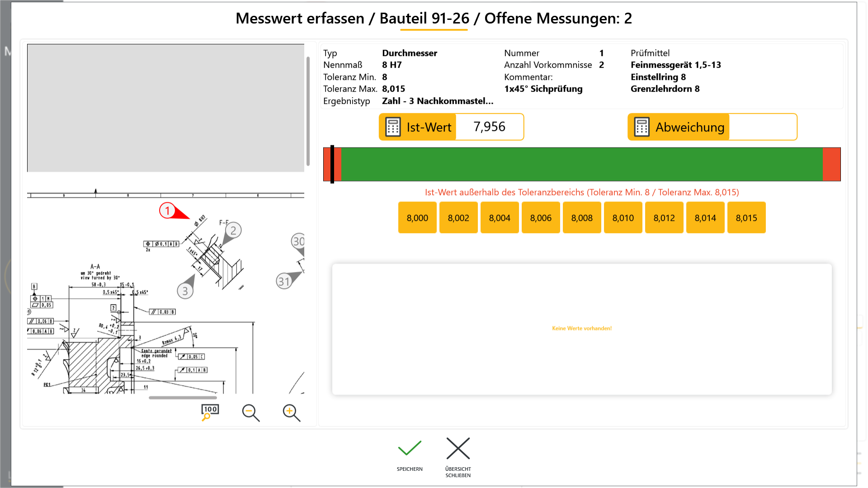Select red measurement marker 1 on drawing

pos(168,211)
